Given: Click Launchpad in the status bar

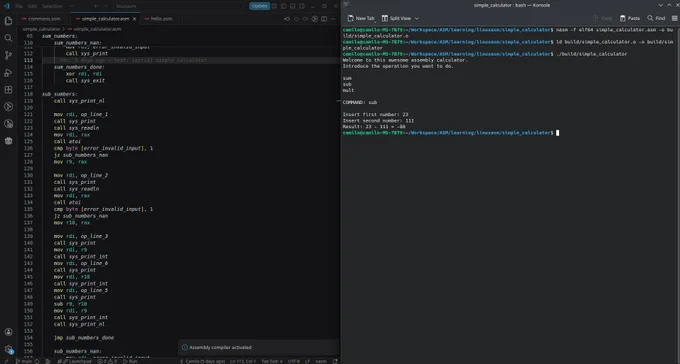Looking at the screenshot, I should click(77, 361).
